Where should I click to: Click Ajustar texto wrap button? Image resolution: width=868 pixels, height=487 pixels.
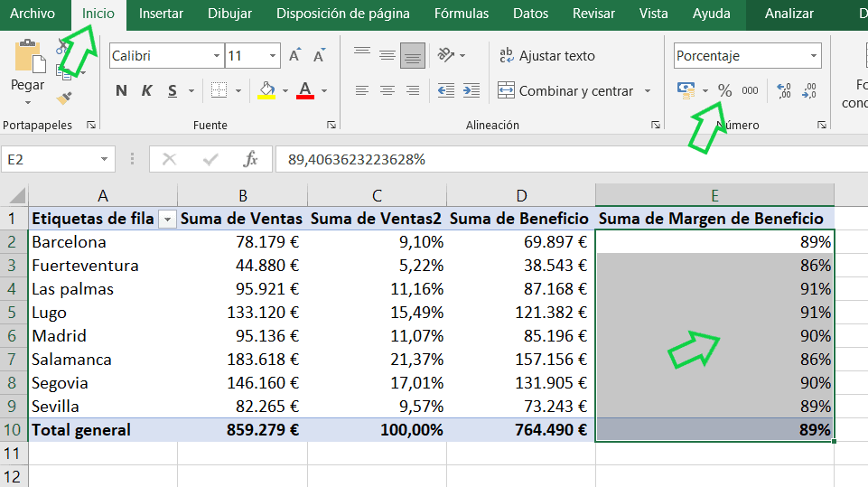tap(547, 55)
